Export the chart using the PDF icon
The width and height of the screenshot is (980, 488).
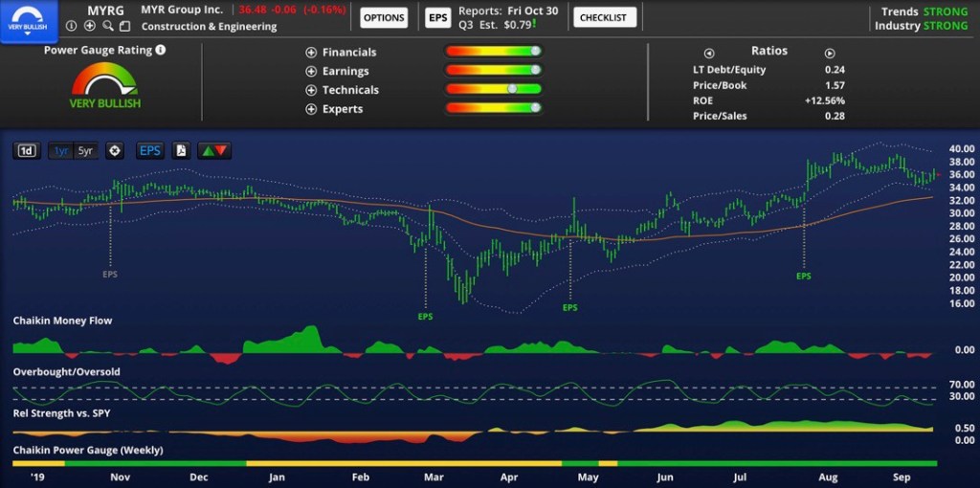181,150
